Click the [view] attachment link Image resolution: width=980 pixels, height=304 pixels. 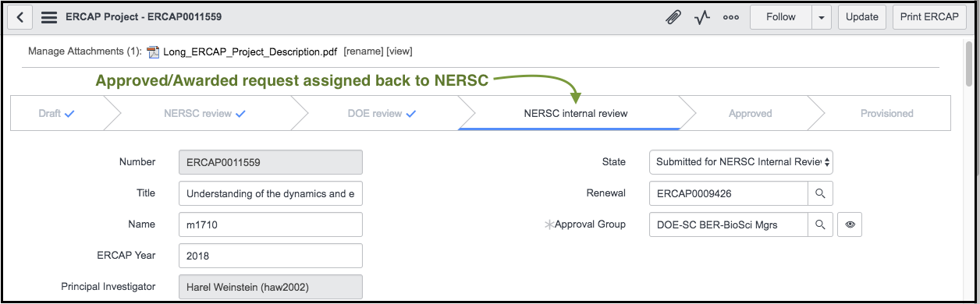pyautogui.click(x=399, y=51)
